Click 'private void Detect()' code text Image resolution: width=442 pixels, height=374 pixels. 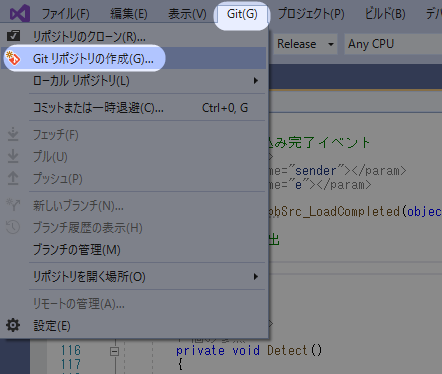pos(249,350)
